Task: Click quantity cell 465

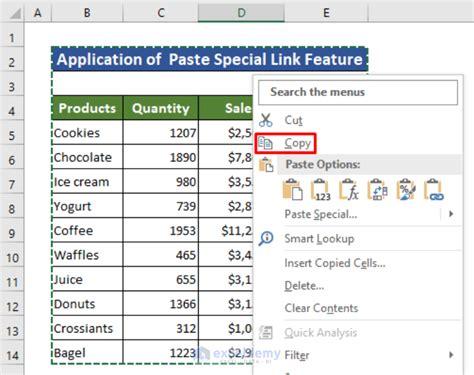Action: (161, 255)
